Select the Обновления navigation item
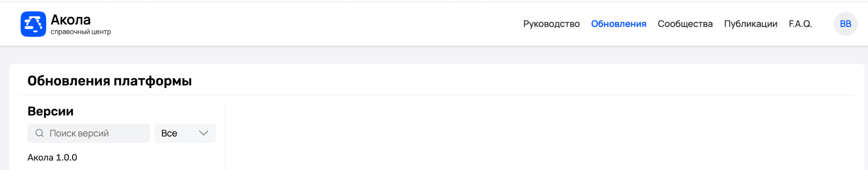Viewport: 868px width, 170px height. tap(618, 24)
